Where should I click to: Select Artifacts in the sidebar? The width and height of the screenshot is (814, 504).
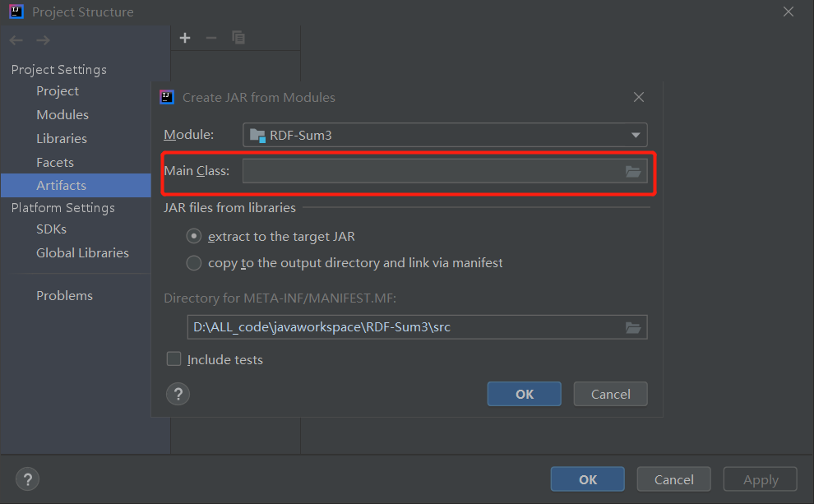(x=76, y=185)
